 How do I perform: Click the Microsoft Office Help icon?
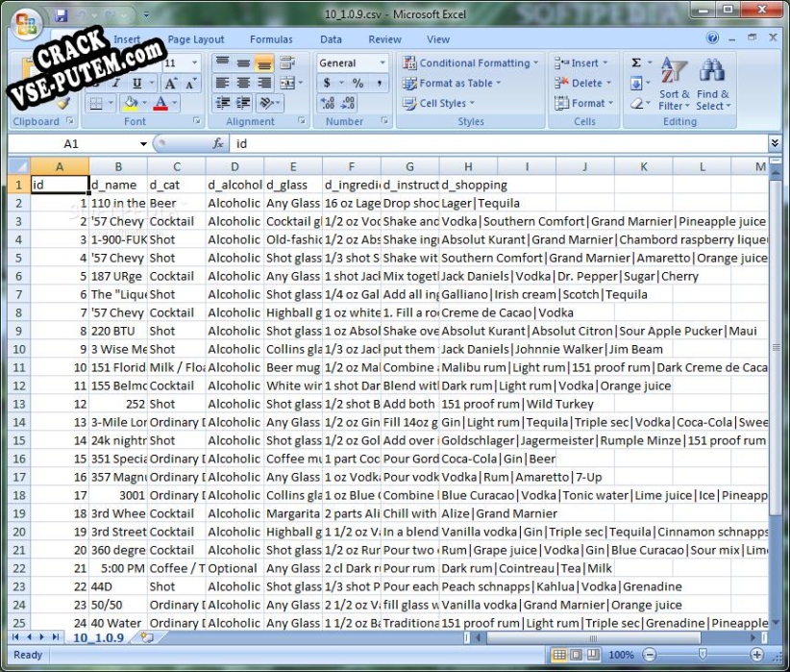pos(713,39)
